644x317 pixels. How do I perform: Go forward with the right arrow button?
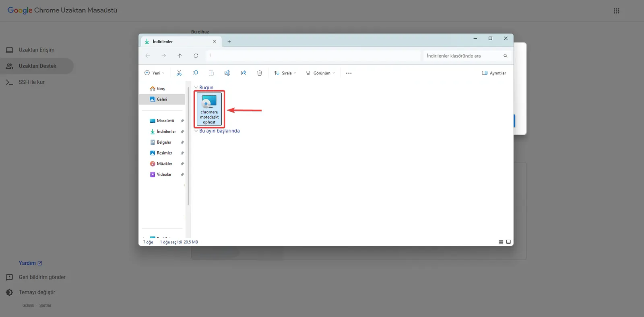[x=164, y=56]
